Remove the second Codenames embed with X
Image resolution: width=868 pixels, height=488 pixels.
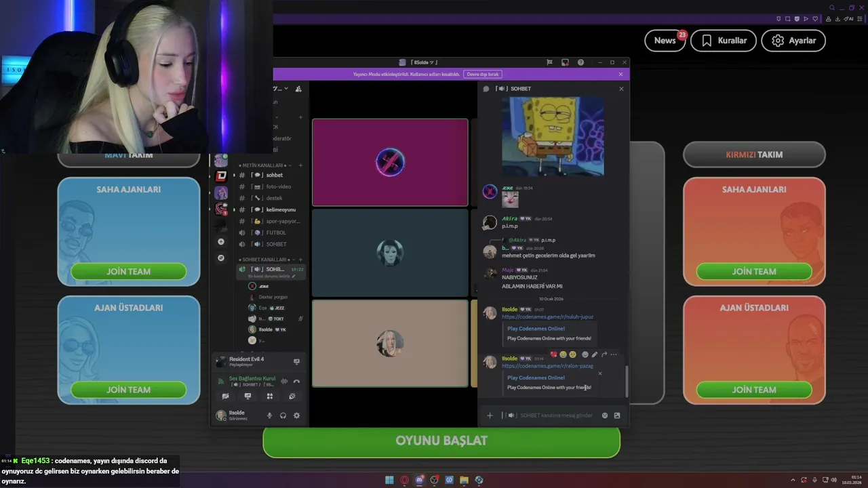coord(599,373)
